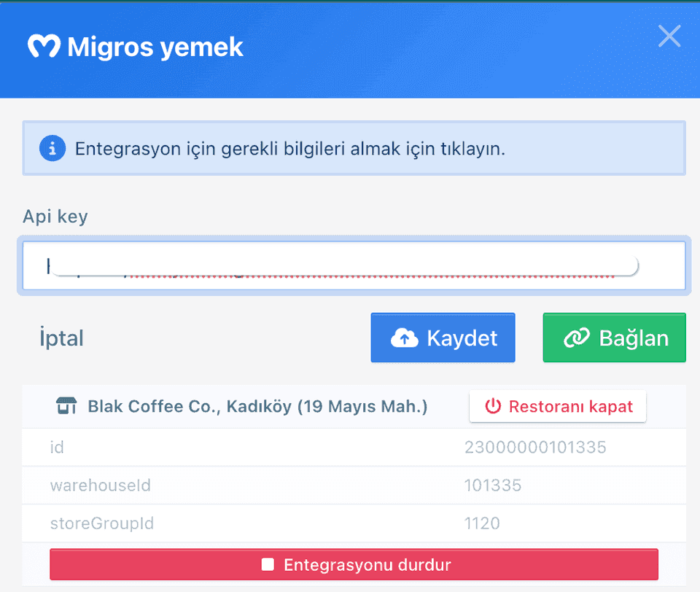Select the storeGroupId value 1120
The image size is (700, 592).
[482, 523]
